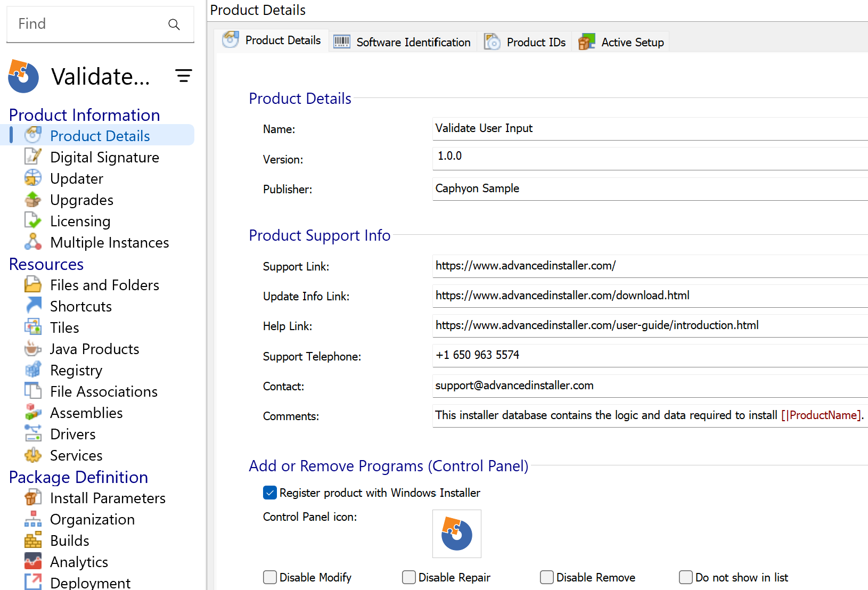The width and height of the screenshot is (868, 590).
Task: Open the Updater page
Action: tap(77, 178)
